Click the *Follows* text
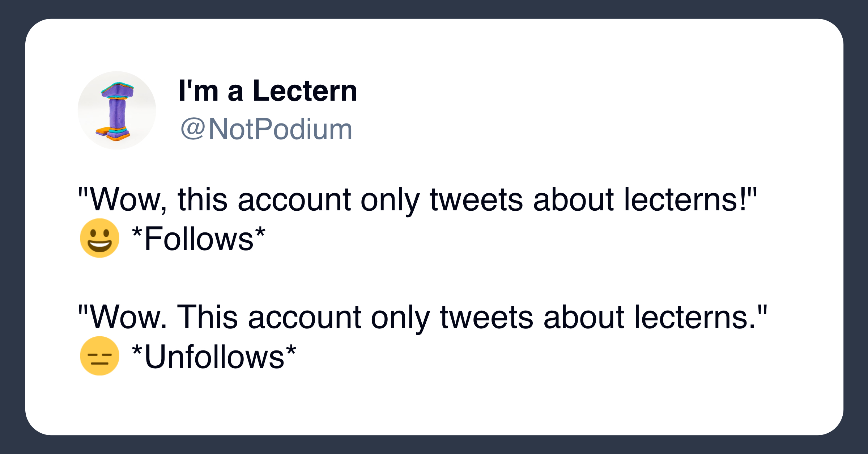 click(199, 239)
